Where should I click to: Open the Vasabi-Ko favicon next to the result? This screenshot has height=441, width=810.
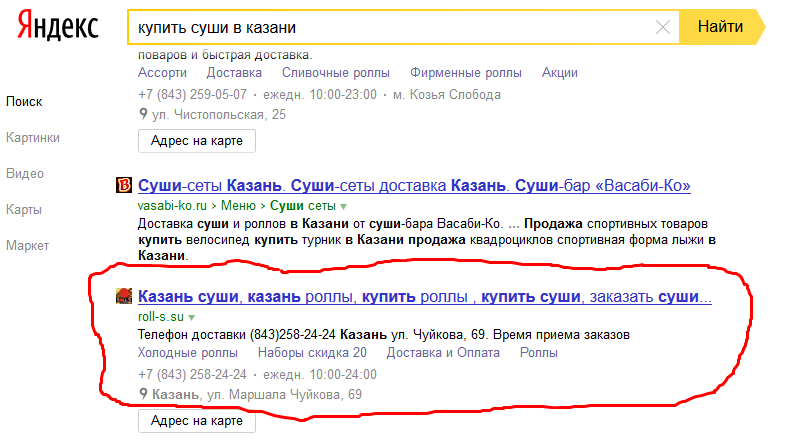[124, 185]
